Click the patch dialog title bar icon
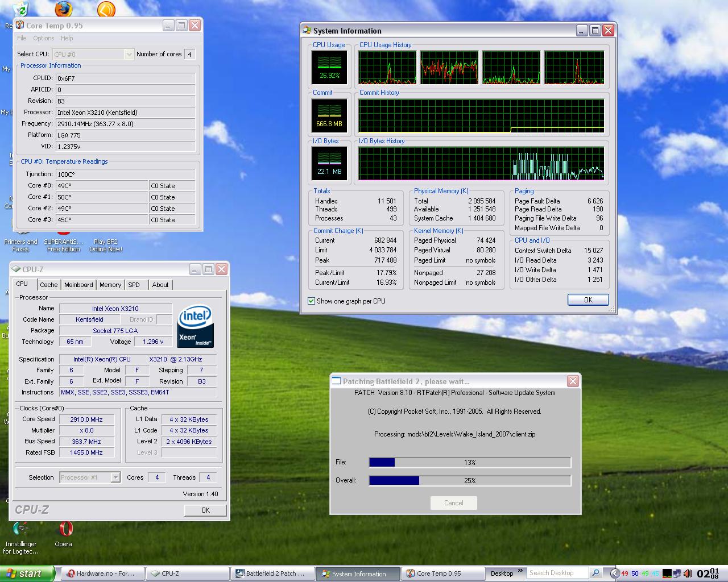 (x=337, y=381)
